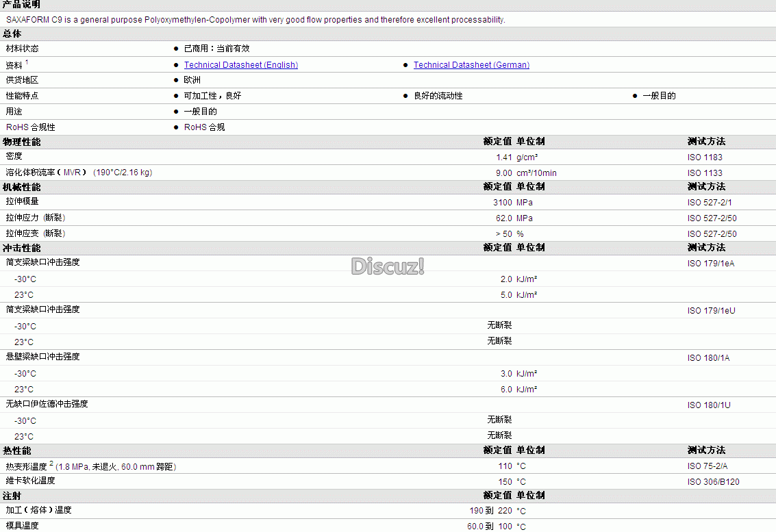Click the 良好的流动性 feature
The image size is (776, 532).
[x=438, y=95]
